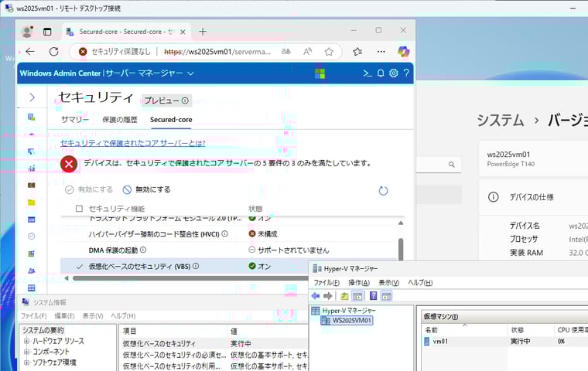
Task: Click the info icon next to VBS row label
Action: click(196, 266)
